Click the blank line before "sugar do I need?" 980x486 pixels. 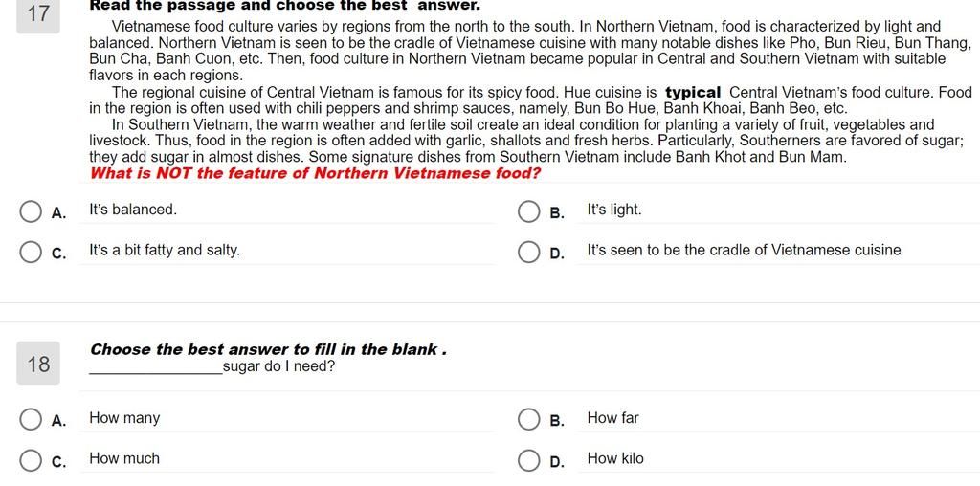pos(156,367)
